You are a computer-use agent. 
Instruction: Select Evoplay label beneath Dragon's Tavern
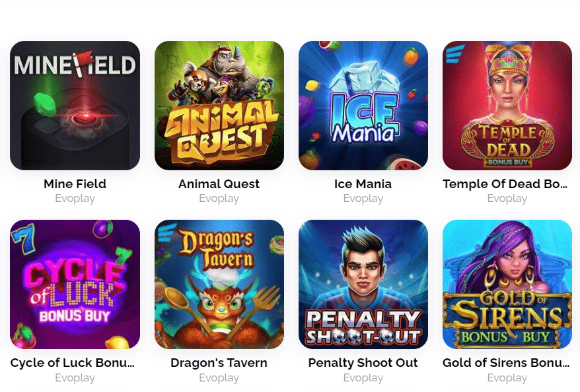219,377
